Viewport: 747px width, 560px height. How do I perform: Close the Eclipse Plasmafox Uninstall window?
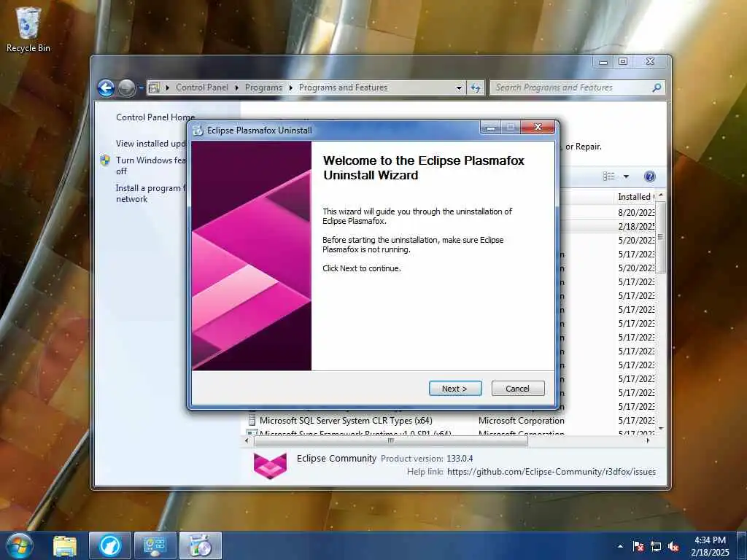point(538,127)
